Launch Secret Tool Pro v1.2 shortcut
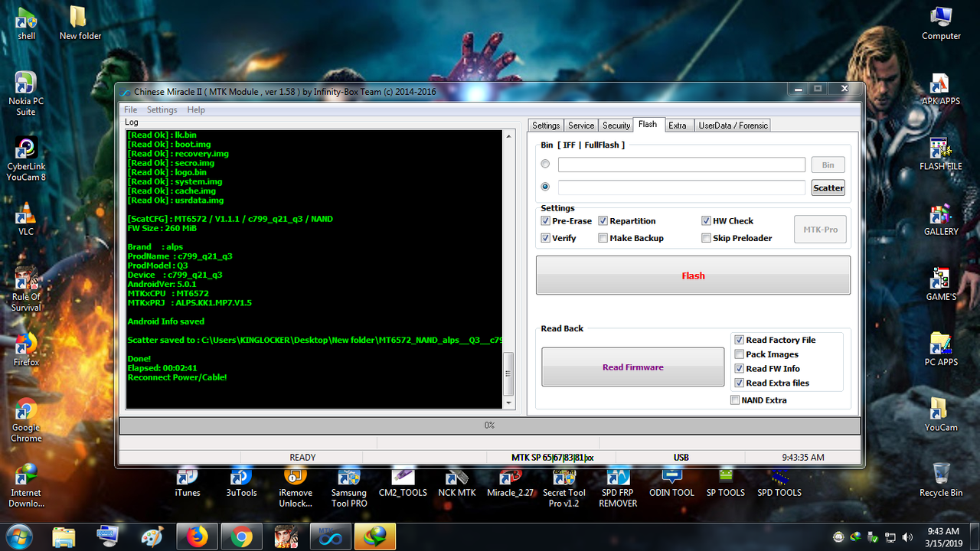This screenshot has width=980, height=551. tap(564, 487)
